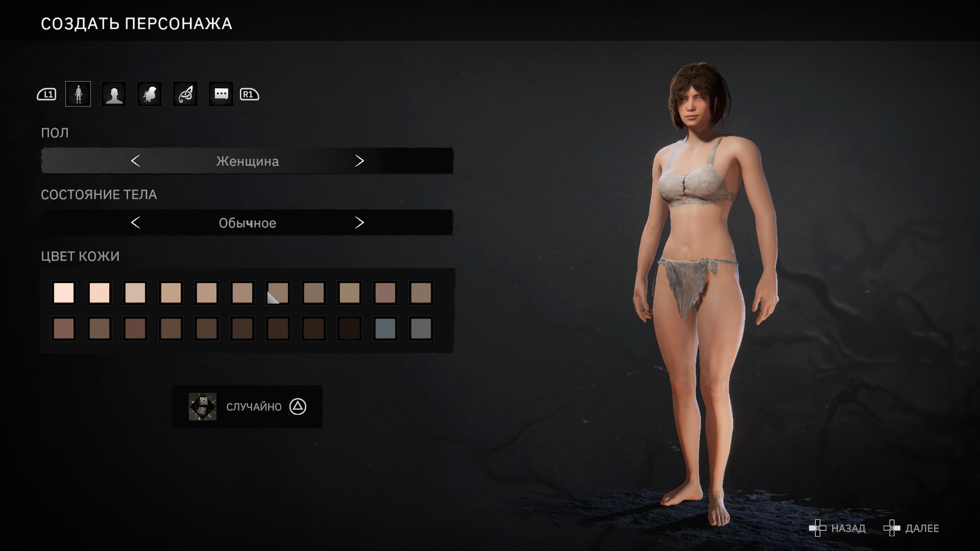Click the R1 next-tab shoulder icon

point(250,94)
